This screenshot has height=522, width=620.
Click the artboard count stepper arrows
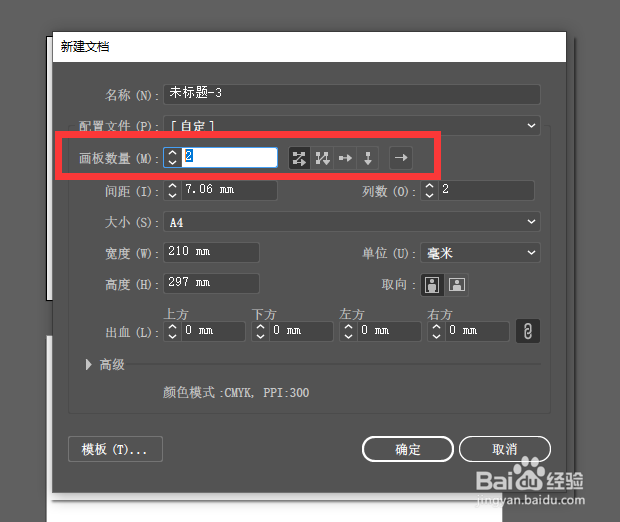(173, 157)
